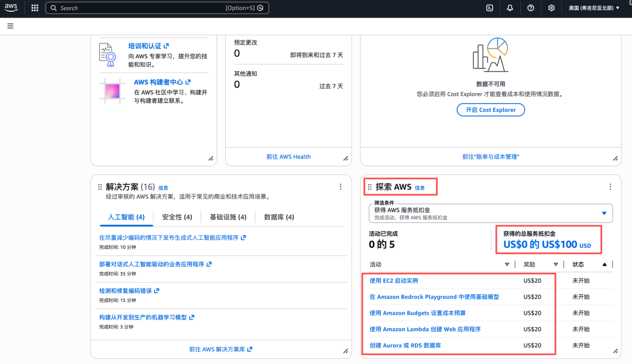This screenshot has height=364, width=632.
Task: Click the external link icon beside 培训和认证
Action: [x=166, y=46]
